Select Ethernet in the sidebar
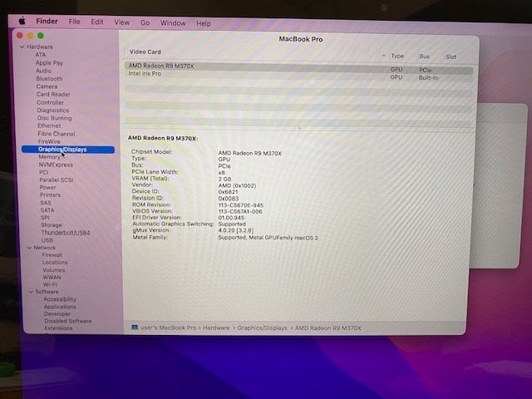Screen dimensions: 532x399 click(x=49, y=126)
